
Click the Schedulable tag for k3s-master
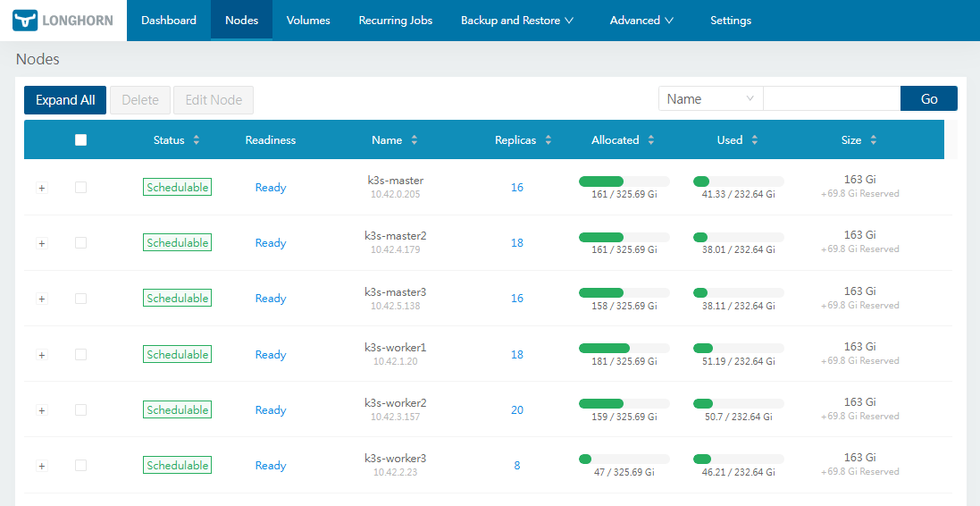178,187
